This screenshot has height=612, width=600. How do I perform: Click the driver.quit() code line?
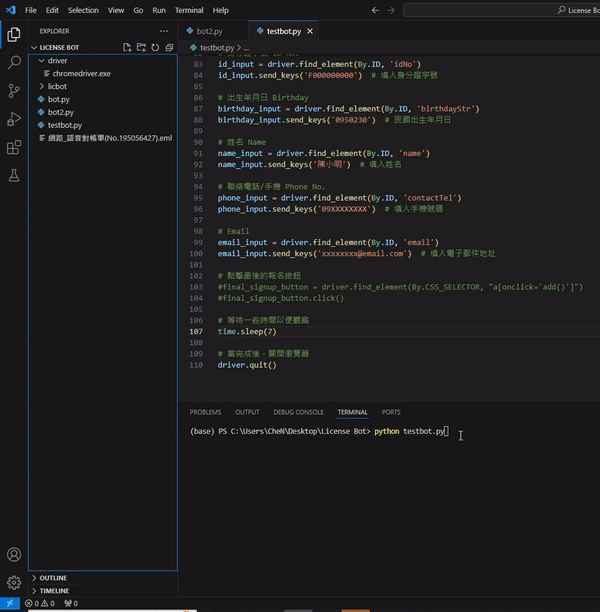pyautogui.click(x=247, y=365)
